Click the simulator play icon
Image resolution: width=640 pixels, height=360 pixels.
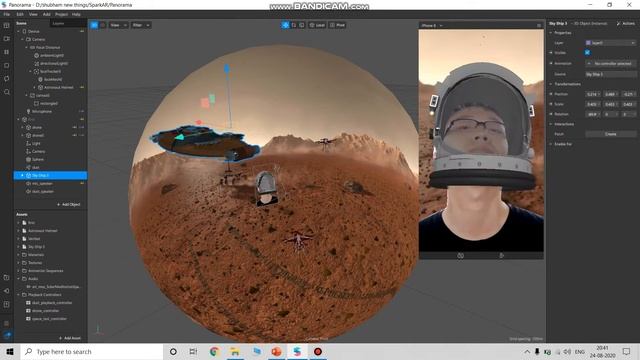tap(502, 256)
